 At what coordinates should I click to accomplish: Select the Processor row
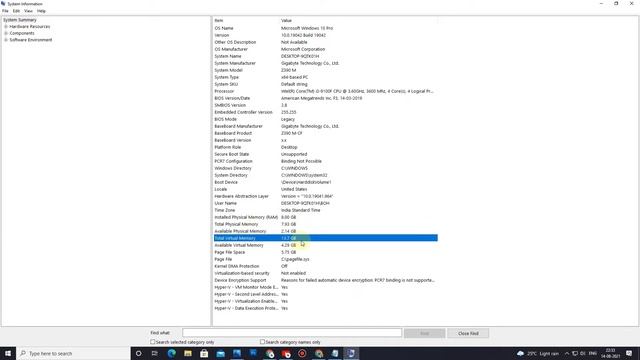[325, 91]
